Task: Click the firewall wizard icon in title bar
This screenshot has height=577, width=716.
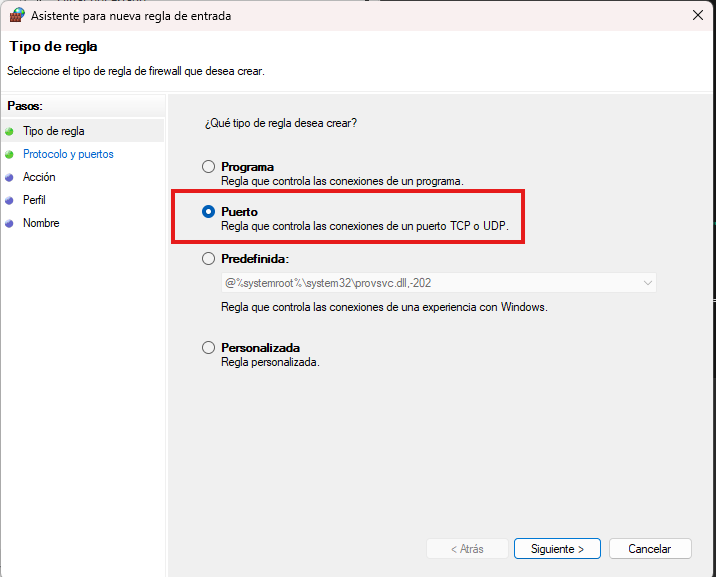Action: (x=17, y=15)
